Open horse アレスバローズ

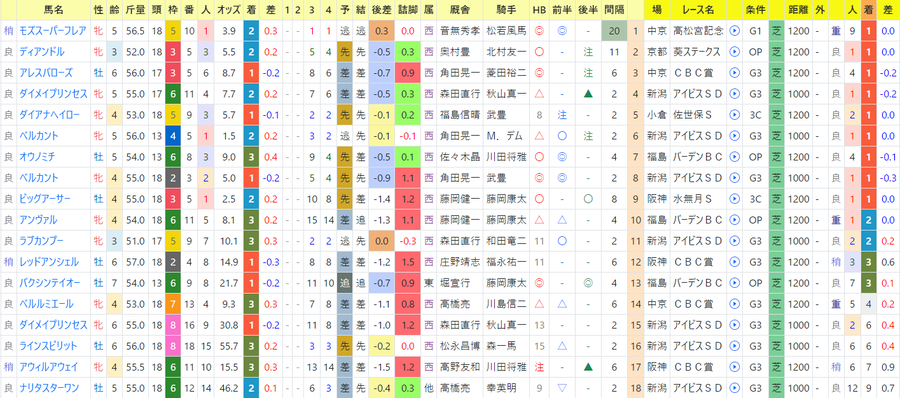pyautogui.click(x=45, y=73)
